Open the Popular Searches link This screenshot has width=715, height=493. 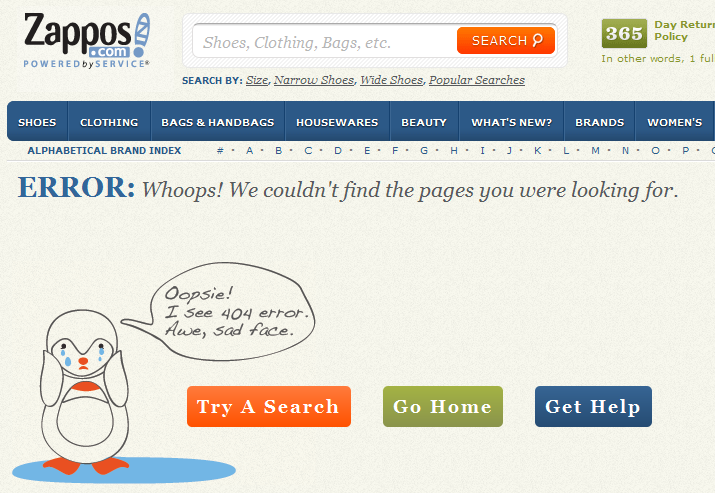477,80
